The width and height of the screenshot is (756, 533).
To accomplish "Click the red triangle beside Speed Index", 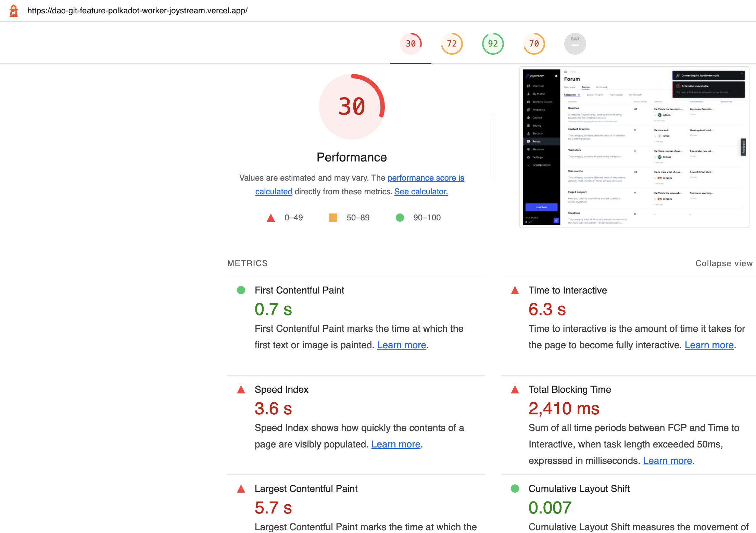I will pyautogui.click(x=241, y=390).
